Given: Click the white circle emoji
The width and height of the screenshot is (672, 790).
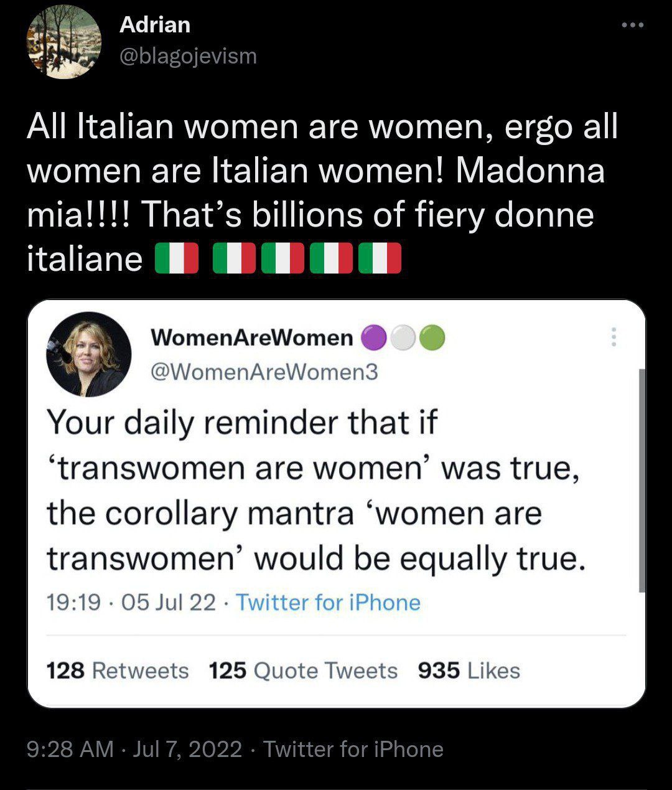Looking at the screenshot, I should [403, 337].
